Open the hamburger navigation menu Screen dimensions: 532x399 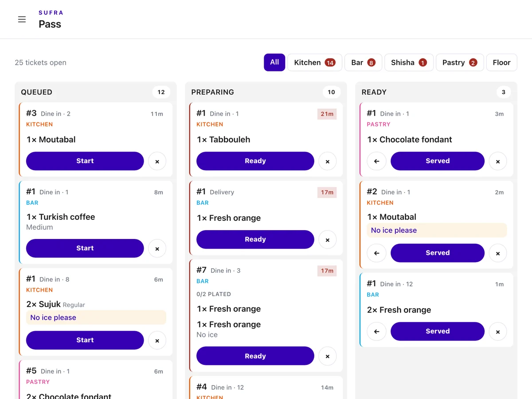22,20
